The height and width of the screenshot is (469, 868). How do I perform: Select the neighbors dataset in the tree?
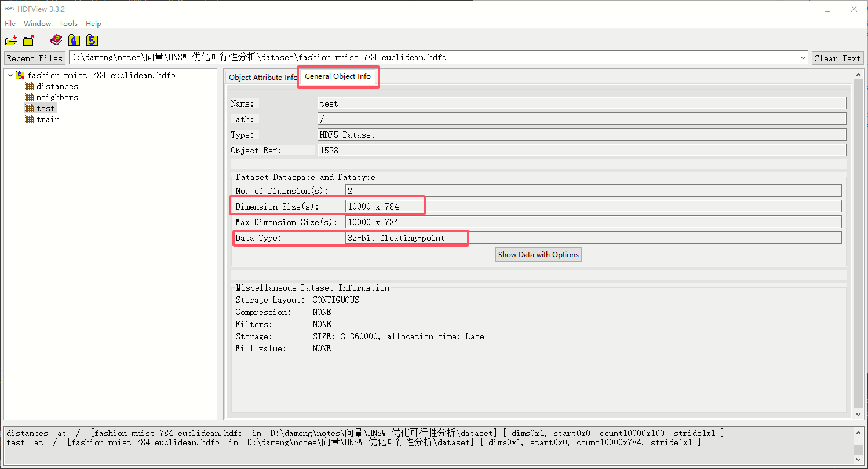click(x=57, y=97)
